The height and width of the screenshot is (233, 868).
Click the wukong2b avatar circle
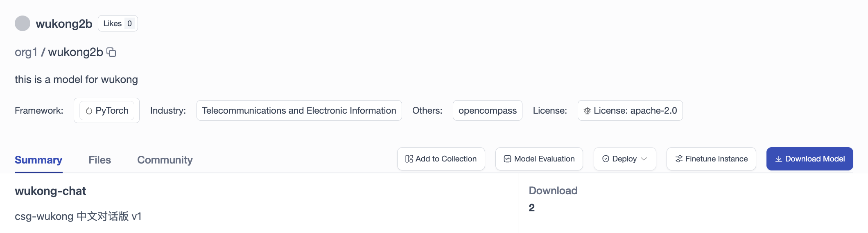point(23,23)
